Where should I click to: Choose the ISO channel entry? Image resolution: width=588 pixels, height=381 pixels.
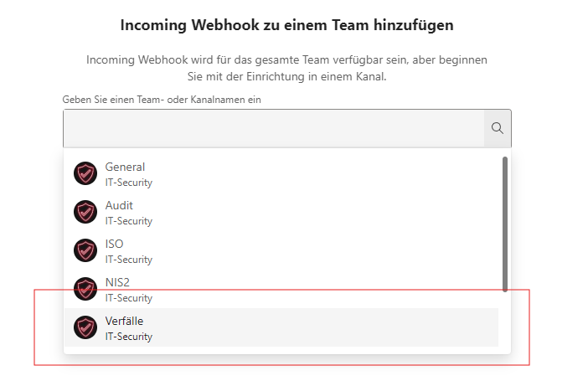281,251
